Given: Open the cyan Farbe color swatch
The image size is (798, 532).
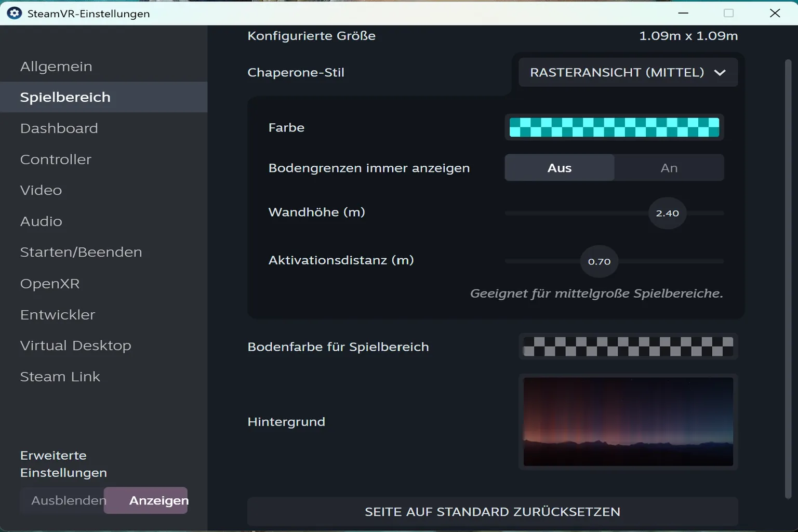Looking at the screenshot, I should (614, 127).
